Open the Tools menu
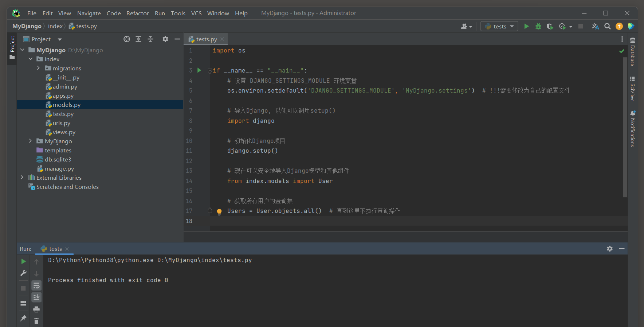Screen dimensions: 644x327 tap(178, 13)
